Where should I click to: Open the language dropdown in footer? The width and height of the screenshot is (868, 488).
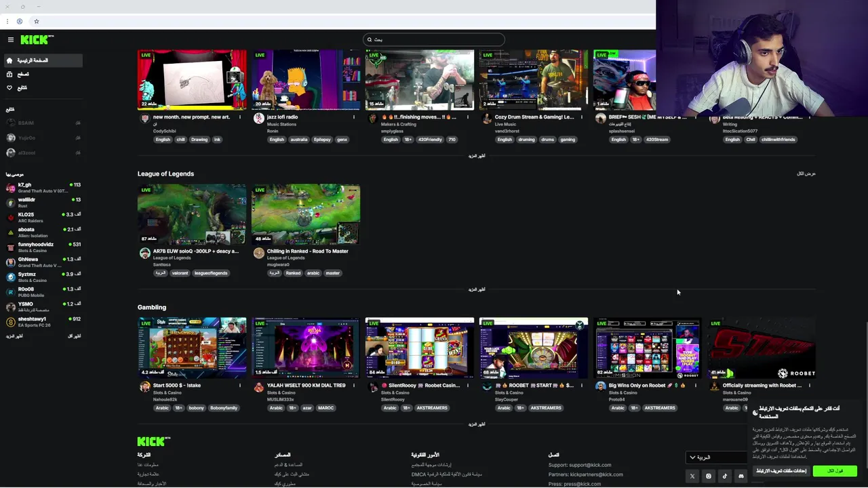717,457
